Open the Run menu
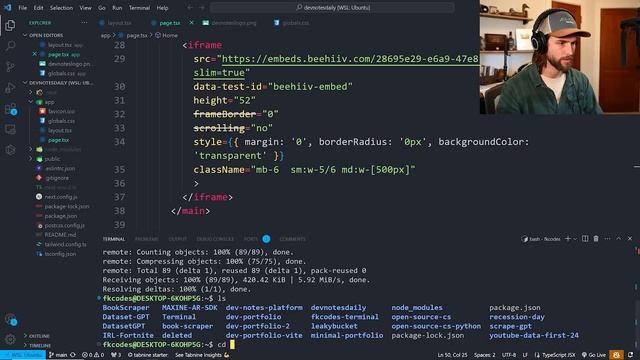640x360 pixels. point(117,8)
